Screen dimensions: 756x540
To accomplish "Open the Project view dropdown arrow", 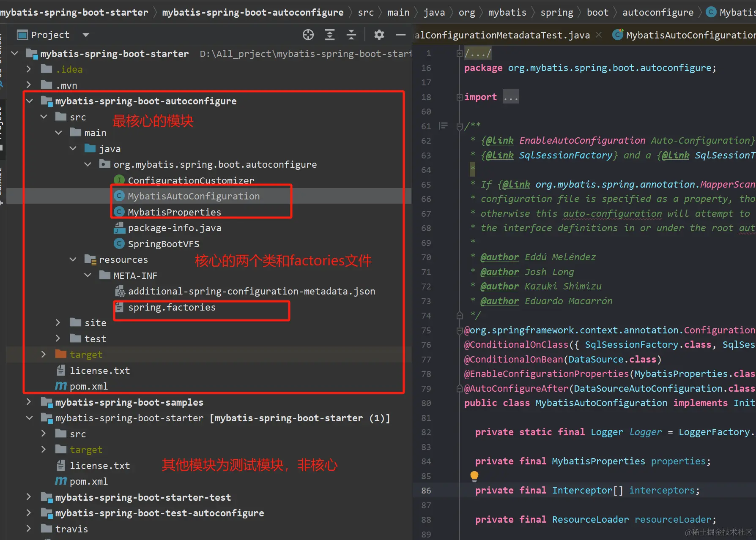I will coord(86,35).
